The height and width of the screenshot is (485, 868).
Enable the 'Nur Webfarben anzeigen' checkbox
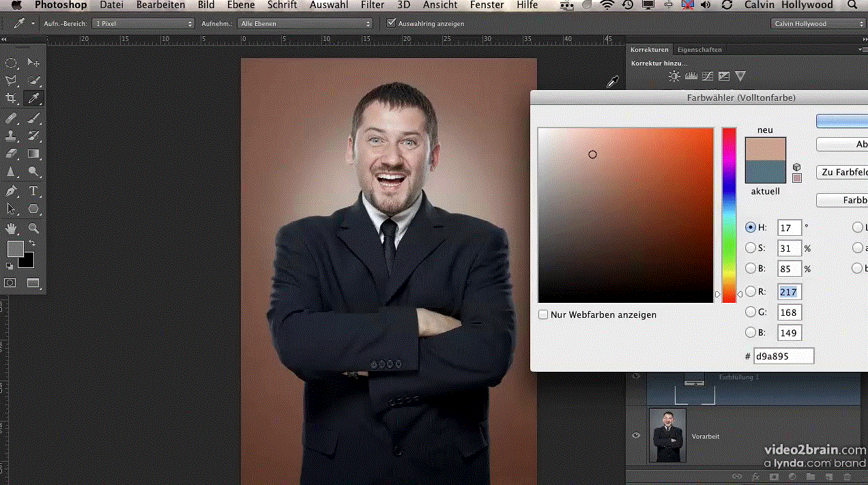click(x=543, y=314)
